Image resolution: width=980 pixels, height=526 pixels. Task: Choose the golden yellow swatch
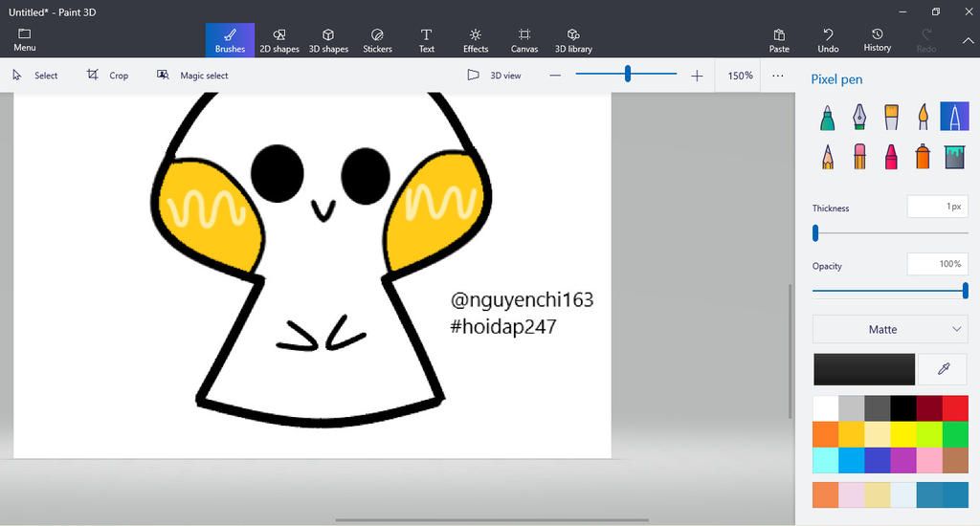click(x=851, y=435)
